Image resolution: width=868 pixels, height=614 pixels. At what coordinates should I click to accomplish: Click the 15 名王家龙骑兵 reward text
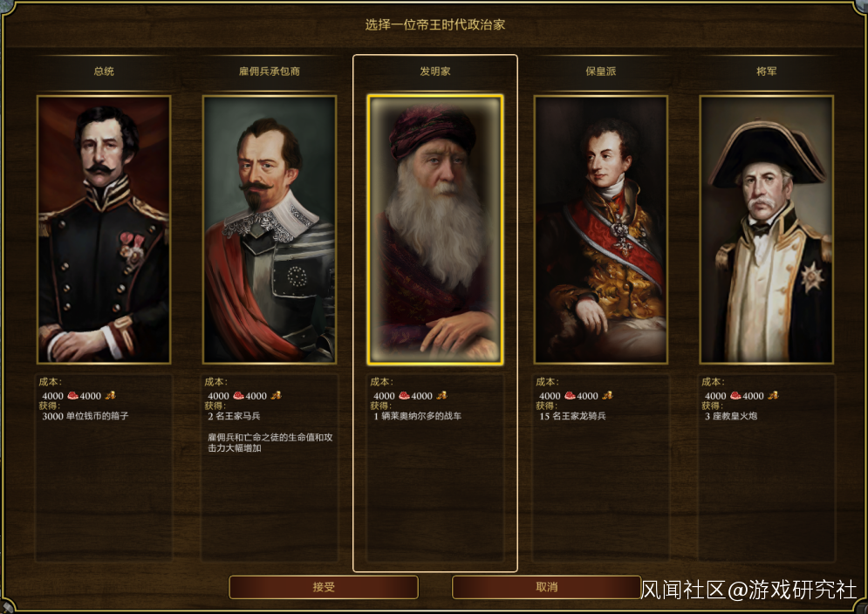click(x=572, y=416)
